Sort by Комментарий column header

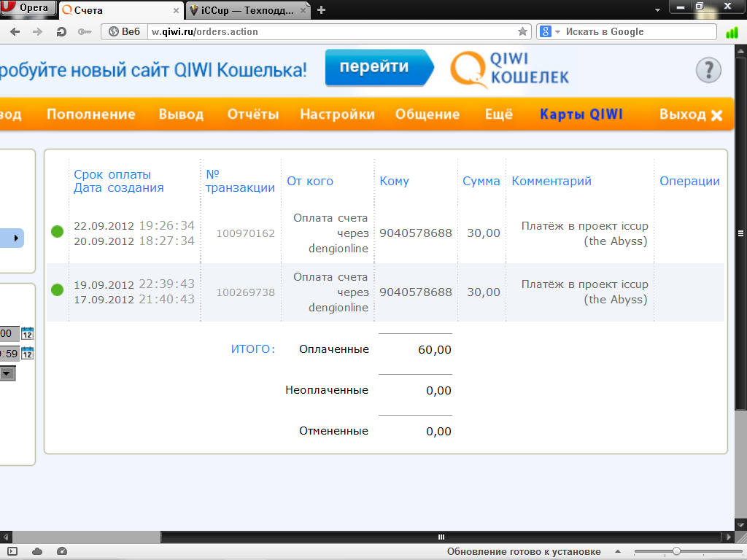click(551, 181)
